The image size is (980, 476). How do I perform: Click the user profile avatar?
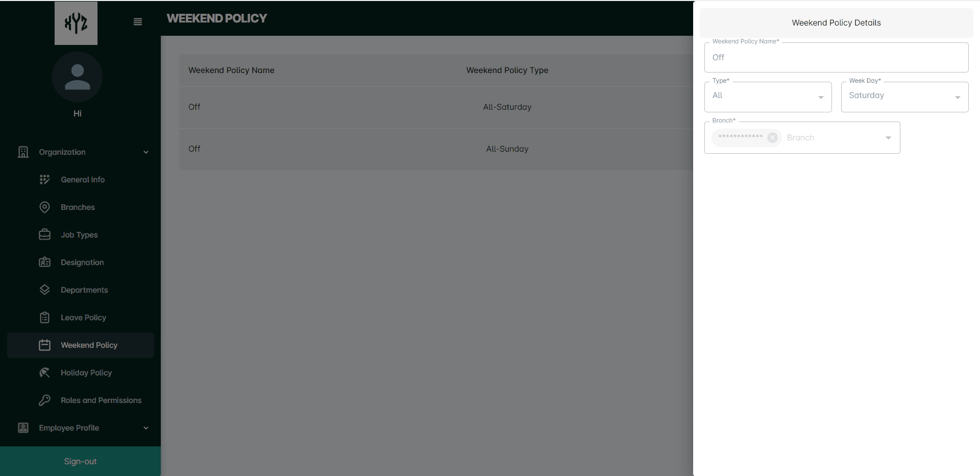click(77, 77)
